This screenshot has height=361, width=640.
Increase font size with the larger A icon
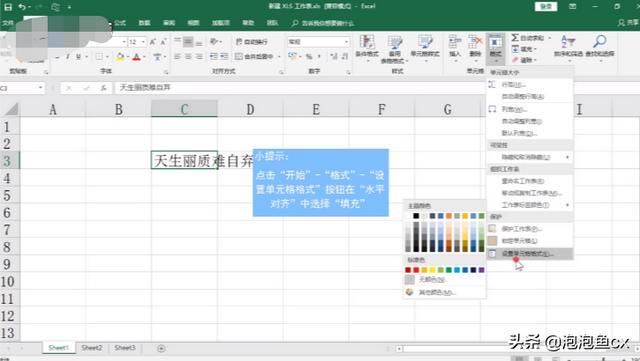coord(153,42)
